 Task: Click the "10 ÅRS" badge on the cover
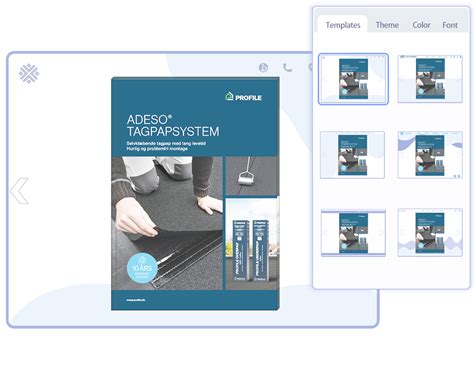click(142, 268)
